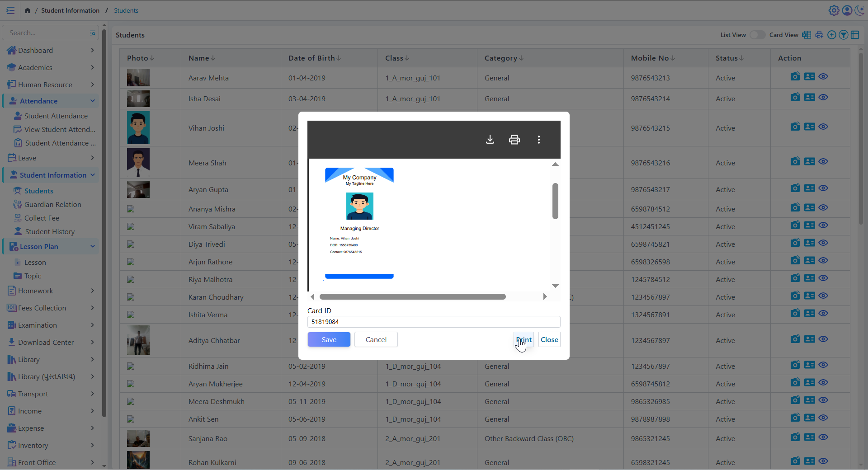Toggle dark mode with moon icon
This screenshot has height=470, width=868.
tap(859, 10)
